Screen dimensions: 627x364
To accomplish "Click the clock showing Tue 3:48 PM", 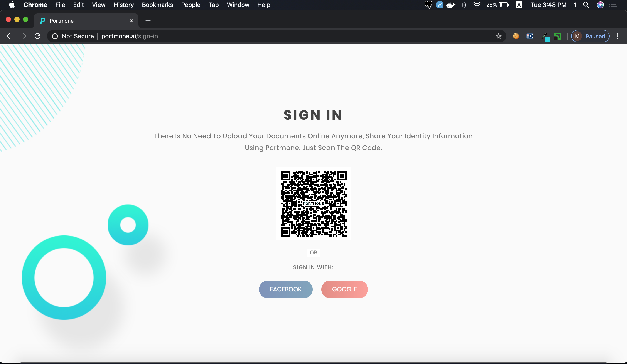I will 548,5.
